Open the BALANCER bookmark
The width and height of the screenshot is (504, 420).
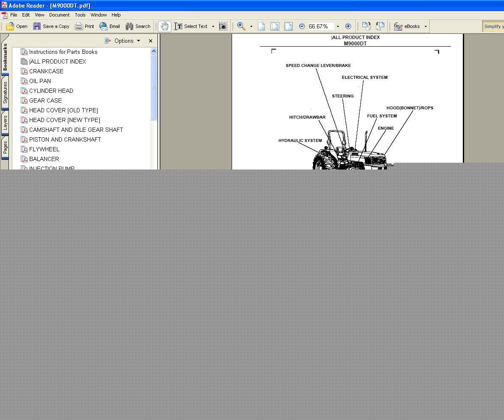[44, 159]
